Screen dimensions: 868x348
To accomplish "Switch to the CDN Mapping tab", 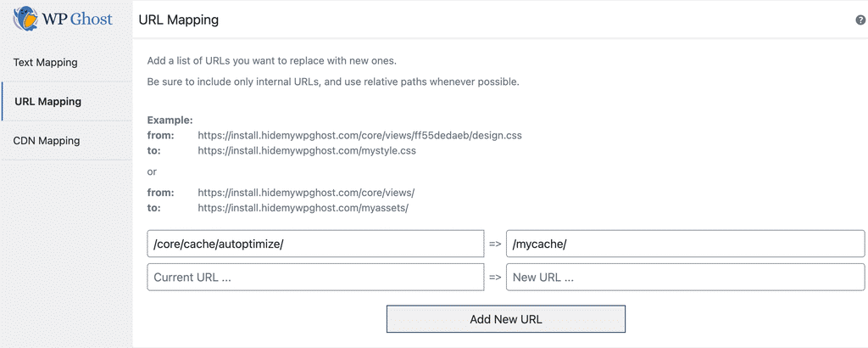I will 66,141.
